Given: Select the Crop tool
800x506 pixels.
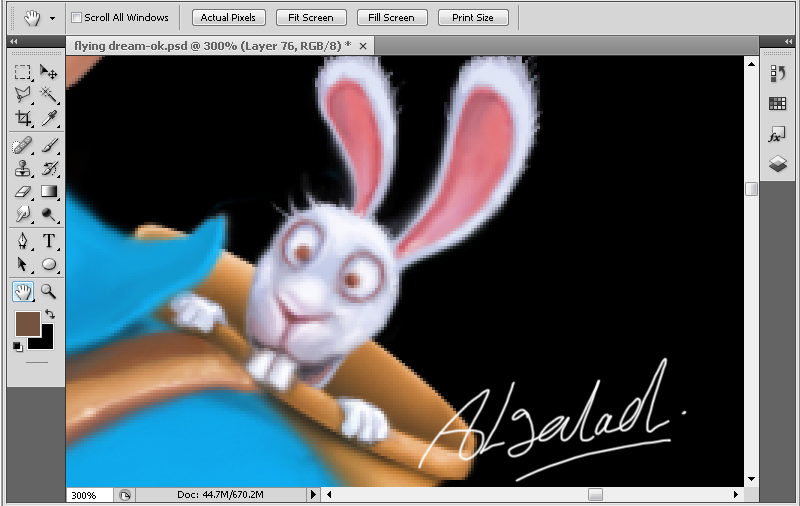Looking at the screenshot, I should (22, 118).
